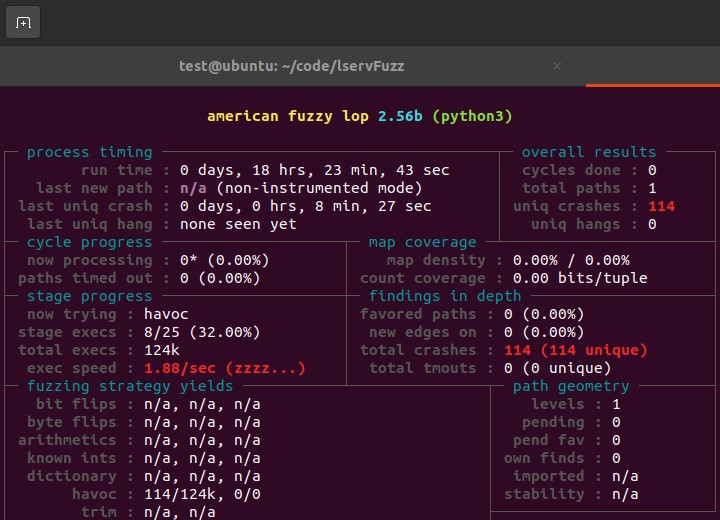Click the findings in depth heading
Screen dimensions: 720x520
(x=445, y=296)
